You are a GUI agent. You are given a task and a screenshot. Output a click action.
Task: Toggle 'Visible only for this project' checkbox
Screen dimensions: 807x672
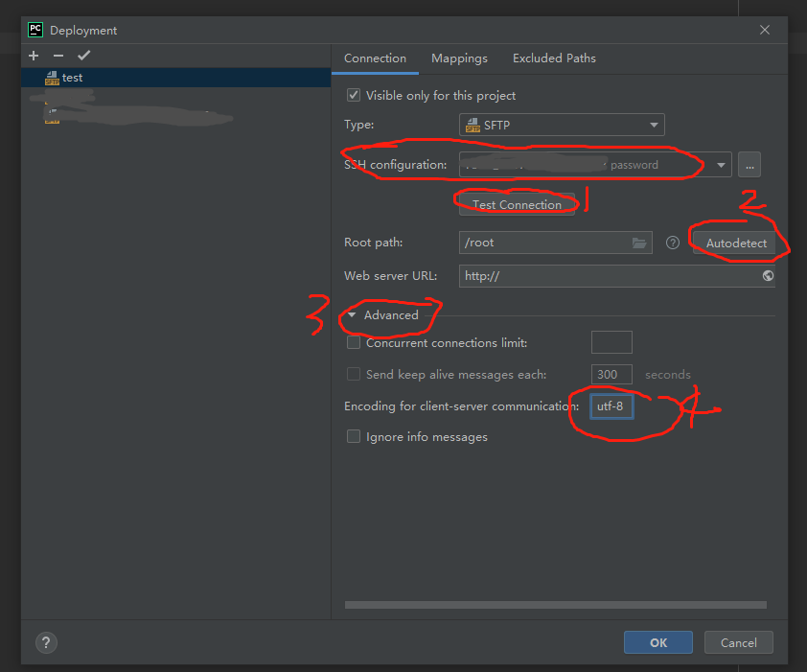pyautogui.click(x=353, y=95)
